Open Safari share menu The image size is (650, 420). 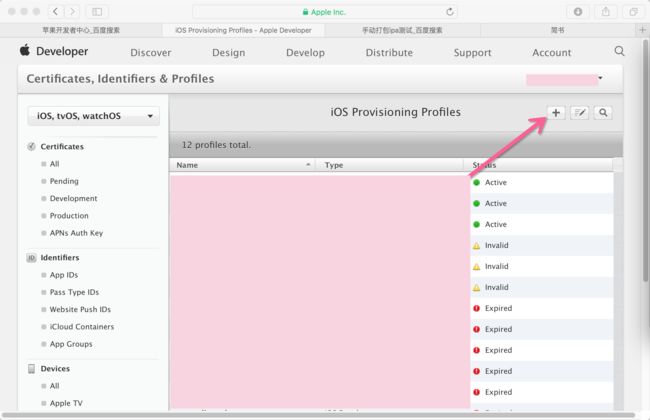tap(606, 12)
